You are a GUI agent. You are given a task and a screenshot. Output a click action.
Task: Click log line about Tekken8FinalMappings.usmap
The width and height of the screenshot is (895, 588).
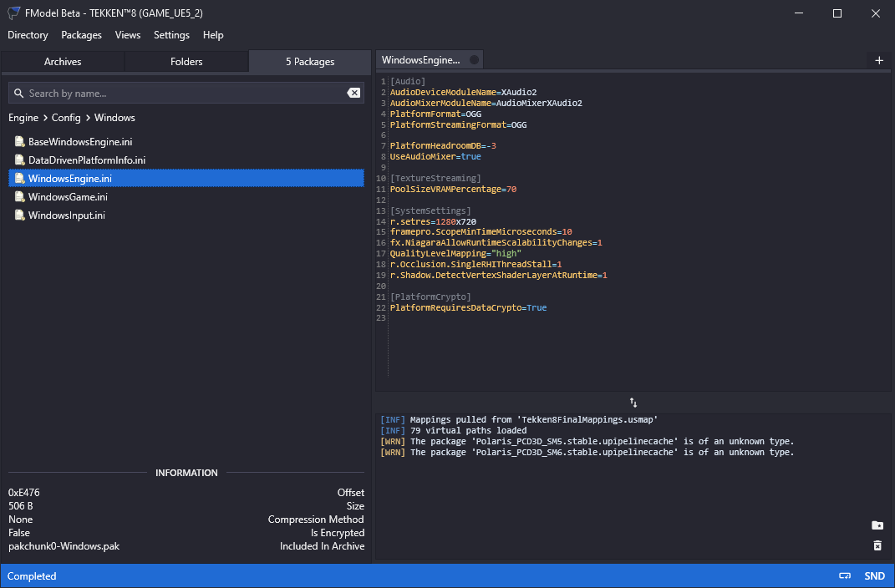pyautogui.click(x=519, y=420)
